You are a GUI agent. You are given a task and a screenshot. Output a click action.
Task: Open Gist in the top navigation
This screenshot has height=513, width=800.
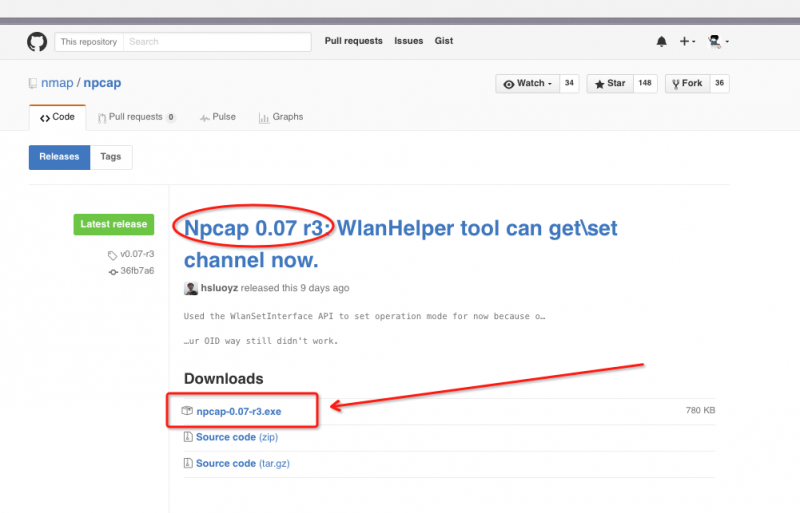(444, 41)
